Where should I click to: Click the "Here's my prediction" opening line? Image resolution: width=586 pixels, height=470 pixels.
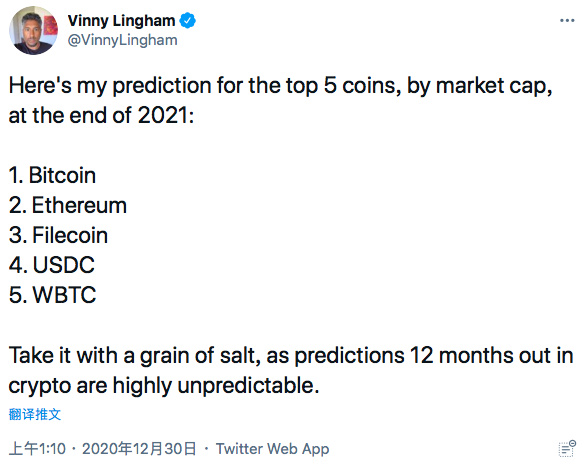click(280, 86)
